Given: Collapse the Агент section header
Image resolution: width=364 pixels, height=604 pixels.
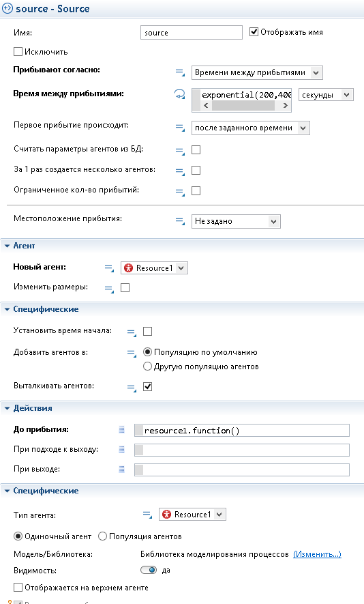Looking at the screenshot, I should coord(7,246).
